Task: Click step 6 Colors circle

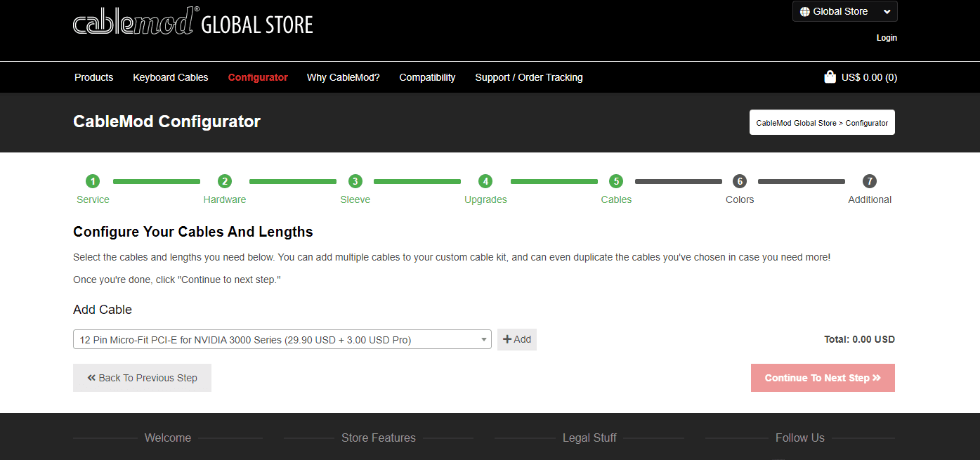Action: click(739, 181)
